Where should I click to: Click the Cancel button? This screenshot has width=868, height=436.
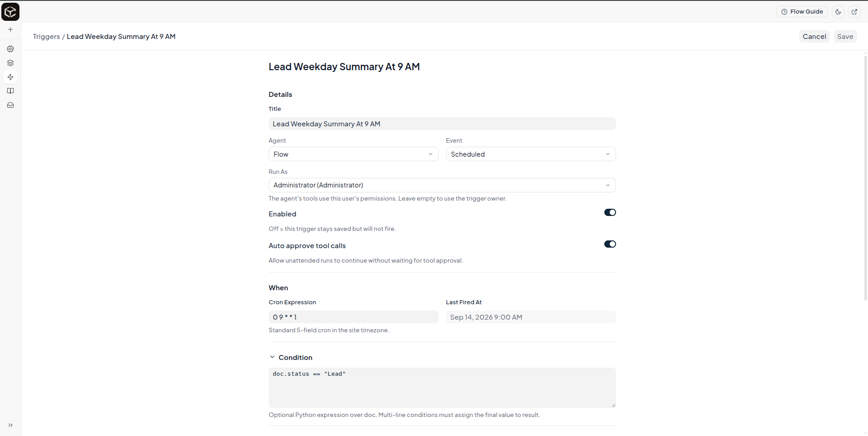[x=814, y=37]
